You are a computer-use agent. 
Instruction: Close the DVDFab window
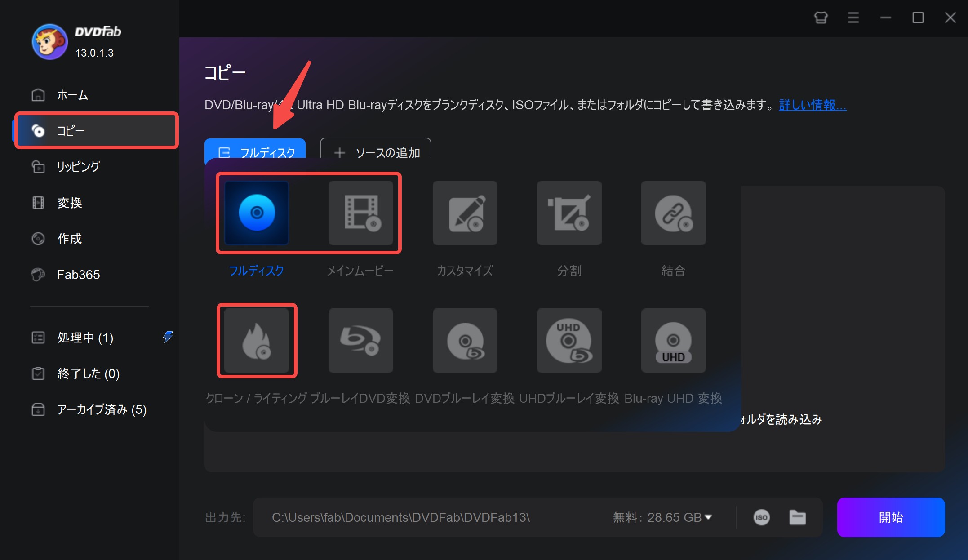click(950, 18)
